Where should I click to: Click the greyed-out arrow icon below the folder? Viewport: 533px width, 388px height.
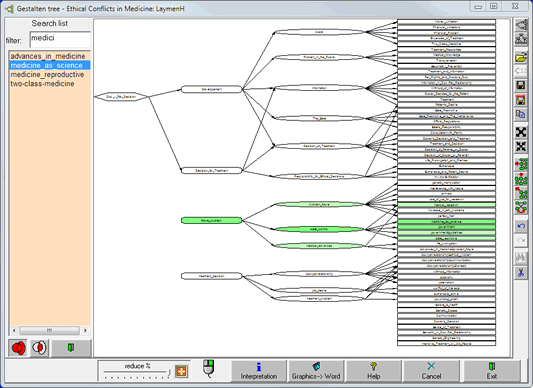[520, 71]
